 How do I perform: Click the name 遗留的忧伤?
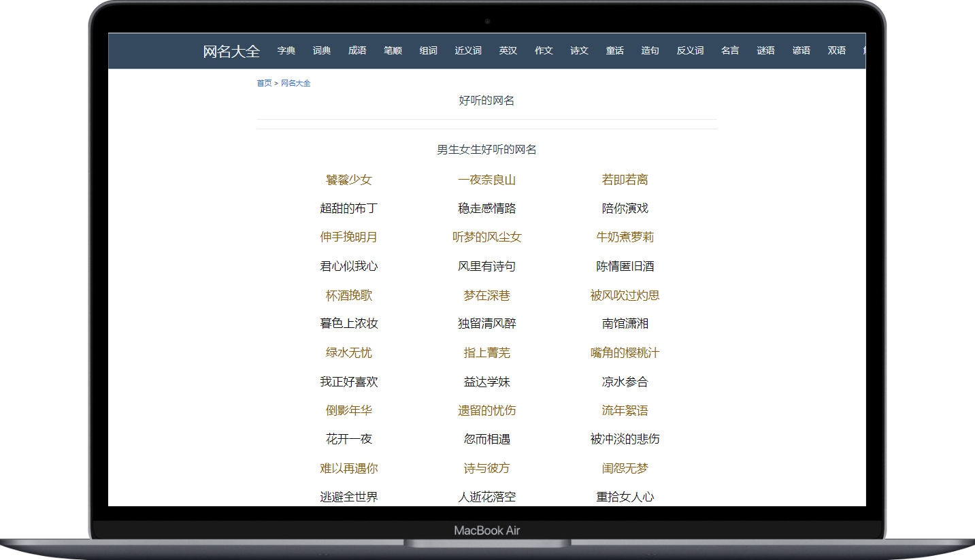(x=487, y=410)
